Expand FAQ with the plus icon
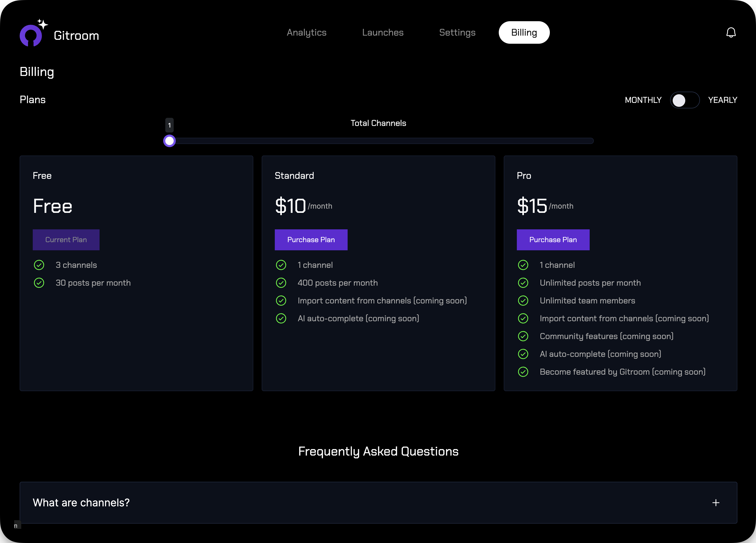Viewport: 756px width, 543px height. 716,503
